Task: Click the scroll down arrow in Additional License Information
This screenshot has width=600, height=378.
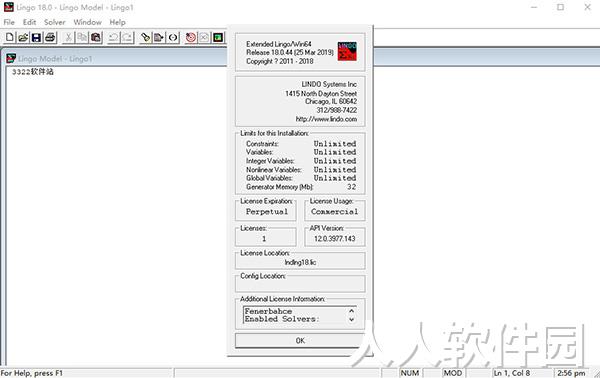Action: 351,319
